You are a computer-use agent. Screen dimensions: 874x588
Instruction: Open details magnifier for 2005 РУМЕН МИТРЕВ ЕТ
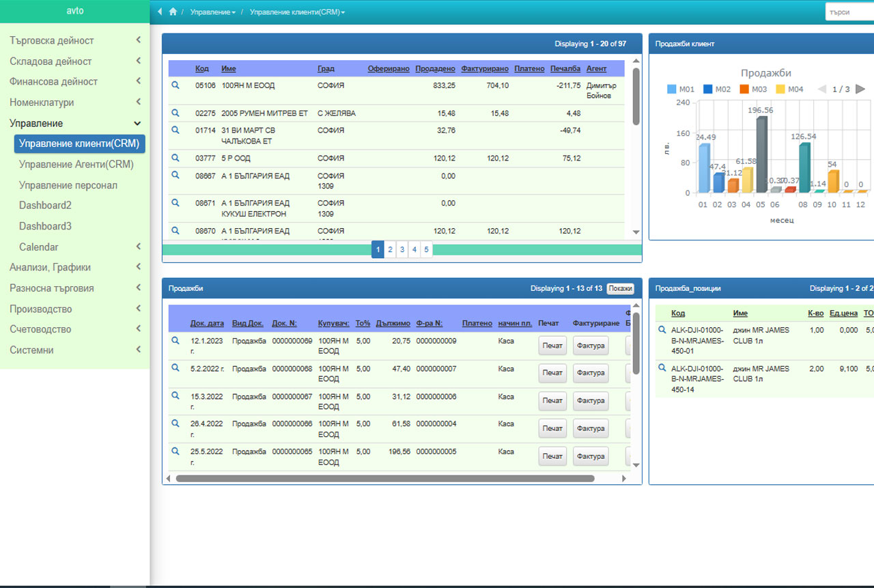(x=175, y=113)
